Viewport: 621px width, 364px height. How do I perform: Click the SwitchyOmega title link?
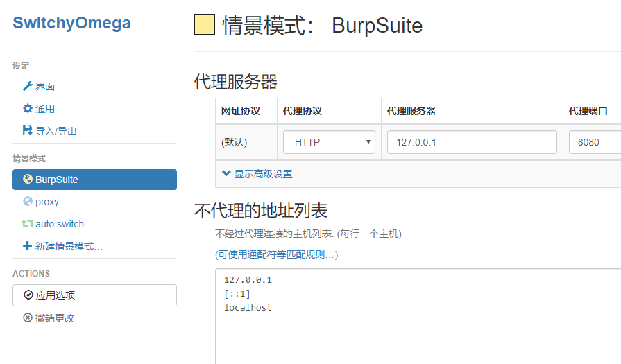(x=71, y=23)
